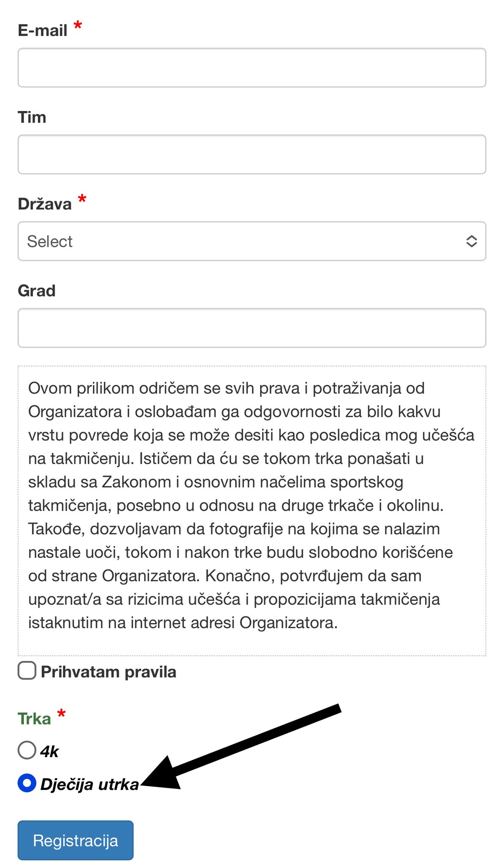Click the "4k" option label
Screen dimensions: 504x865
[x=49, y=751]
